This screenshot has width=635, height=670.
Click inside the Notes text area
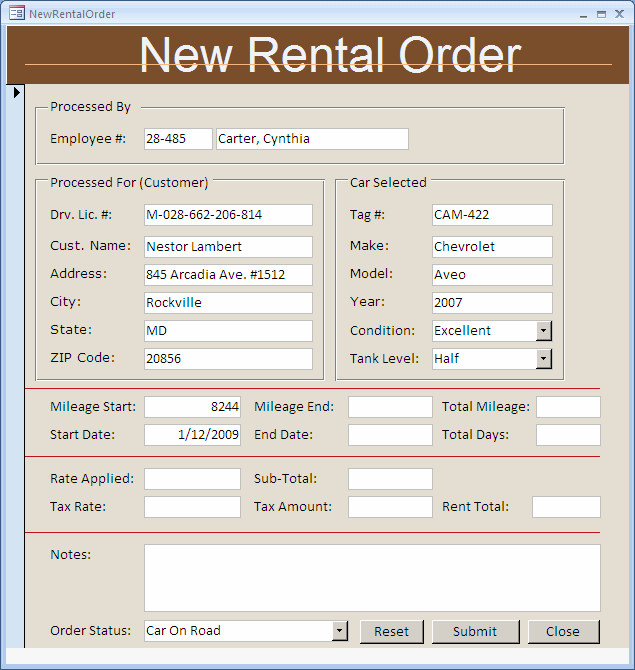[x=372, y=578]
